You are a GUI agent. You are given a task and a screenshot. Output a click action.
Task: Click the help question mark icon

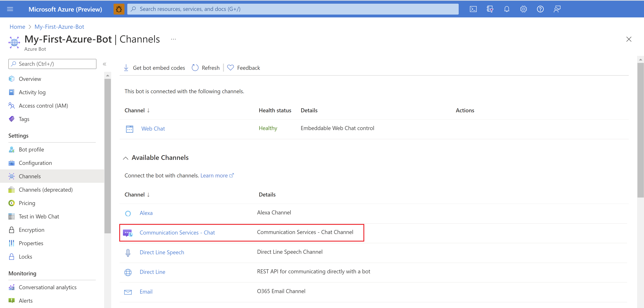[540, 9]
